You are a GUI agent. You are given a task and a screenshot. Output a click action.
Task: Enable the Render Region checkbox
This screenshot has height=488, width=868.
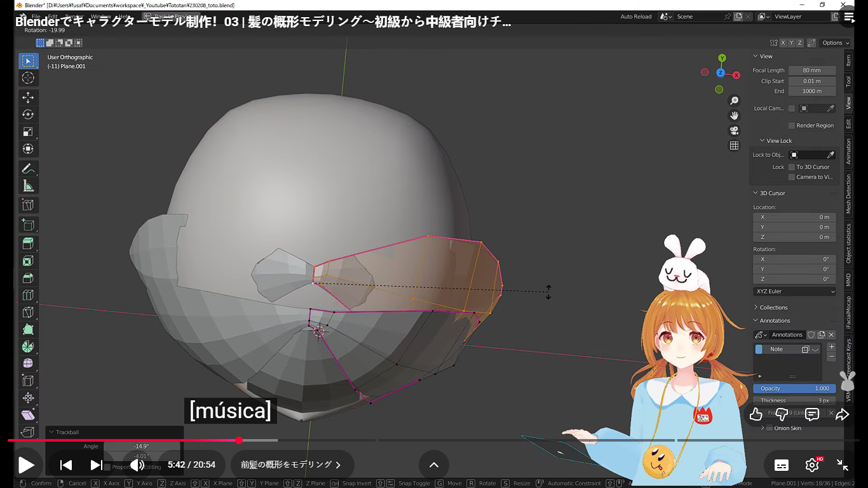click(791, 125)
